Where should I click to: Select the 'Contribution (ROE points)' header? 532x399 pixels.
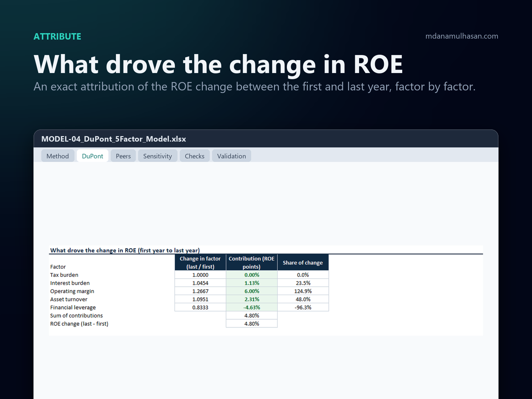click(x=252, y=263)
